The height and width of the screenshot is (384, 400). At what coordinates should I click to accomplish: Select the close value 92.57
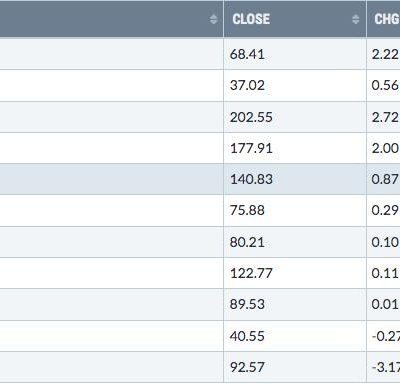[x=247, y=367]
